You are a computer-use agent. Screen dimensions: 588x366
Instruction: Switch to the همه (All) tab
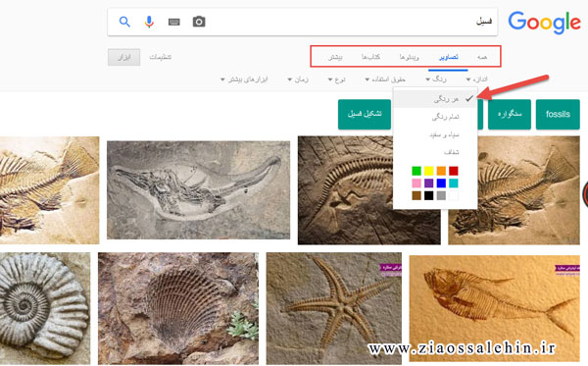pos(482,57)
